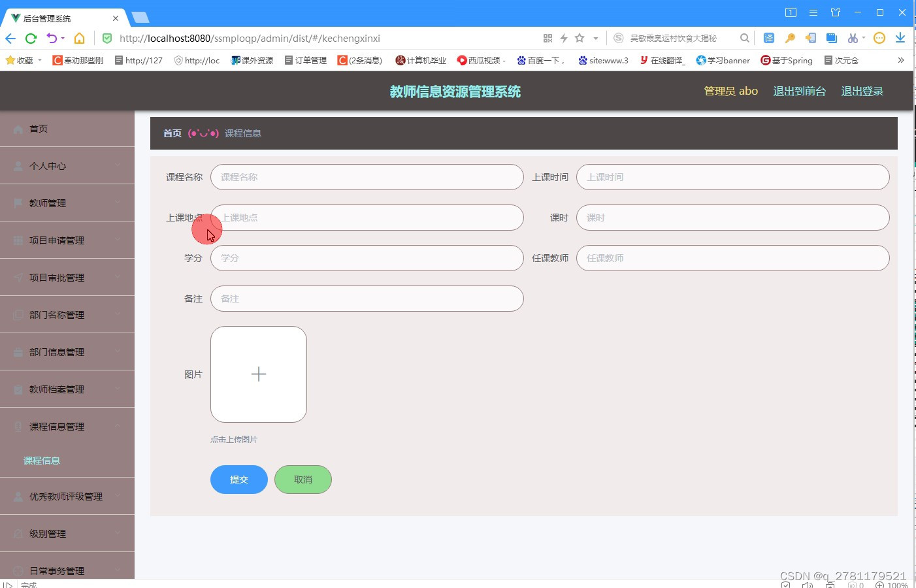Click the browser undo-close arrow icon

click(x=52, y=38)
